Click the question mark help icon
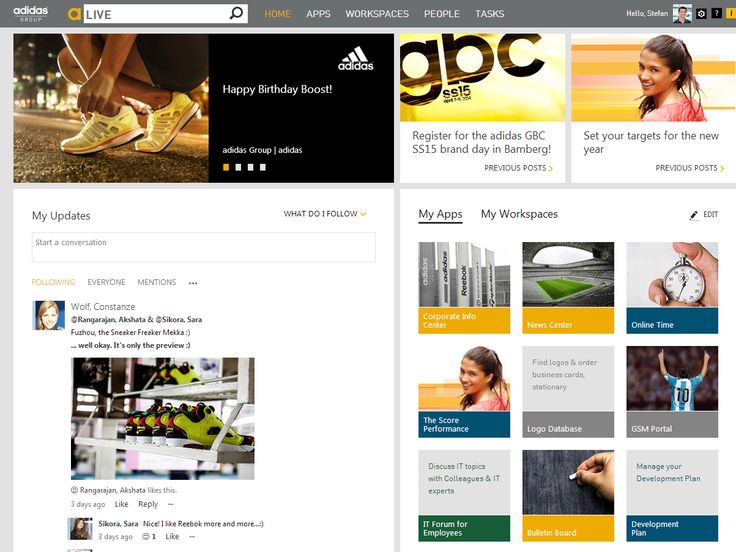This screenshot has height=552, width=736. (x=717, y=14)
